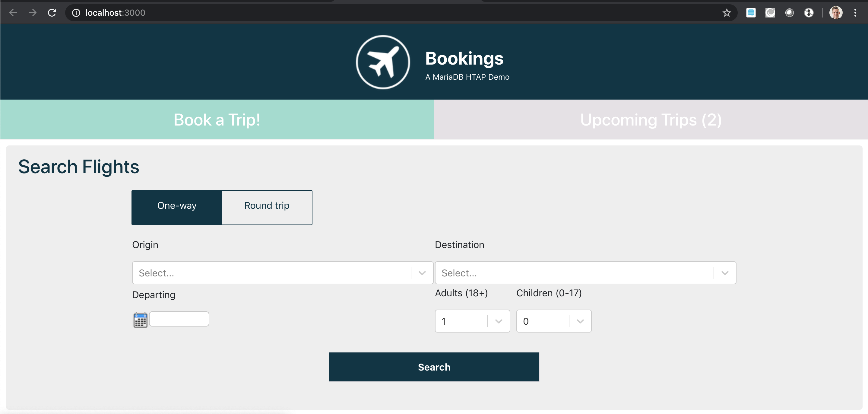This screenshot has height=414, width=868.
Task: Open the departing date calendar icon
Action: 140,320
